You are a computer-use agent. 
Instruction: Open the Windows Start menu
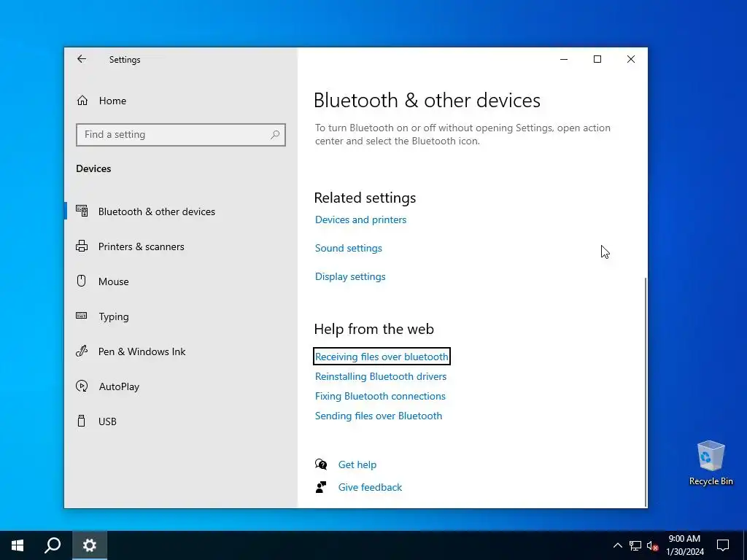18,545
